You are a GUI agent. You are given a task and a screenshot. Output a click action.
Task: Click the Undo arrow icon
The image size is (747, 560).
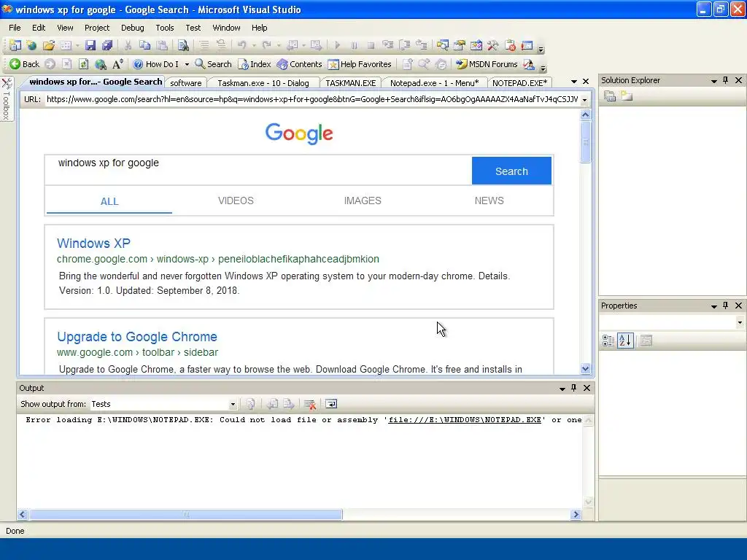tap(242, 45)
